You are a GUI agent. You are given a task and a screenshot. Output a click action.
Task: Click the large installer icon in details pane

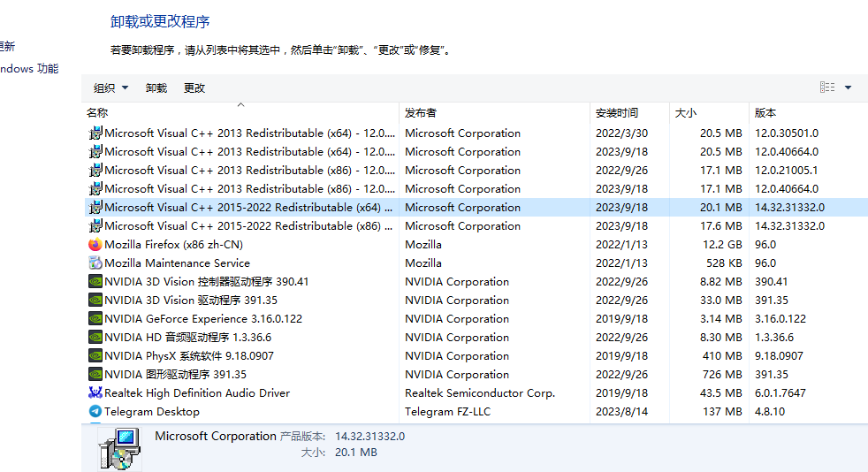119,449
